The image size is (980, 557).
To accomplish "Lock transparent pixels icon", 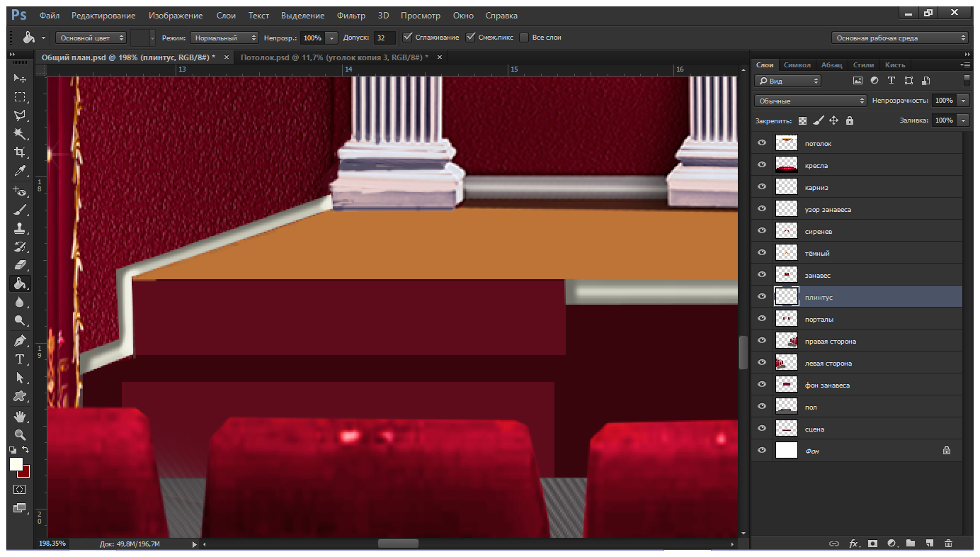I will [802, 120].
